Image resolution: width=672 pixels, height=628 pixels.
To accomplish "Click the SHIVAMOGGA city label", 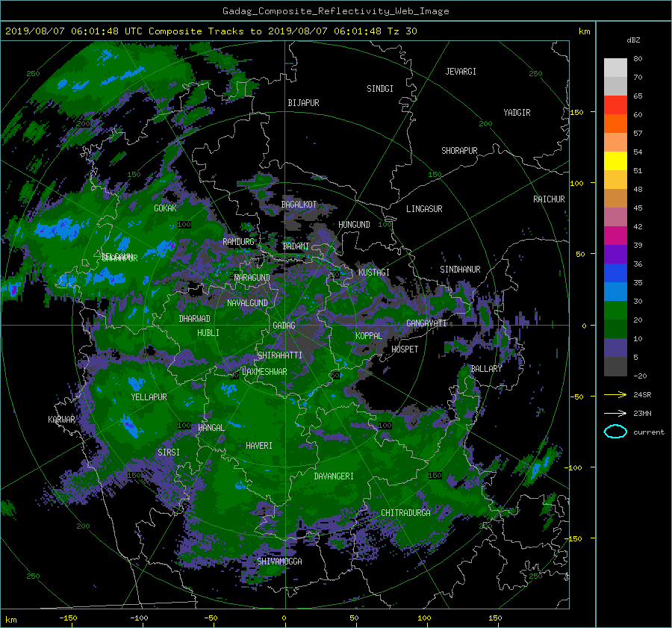I will tap(279, 562).
